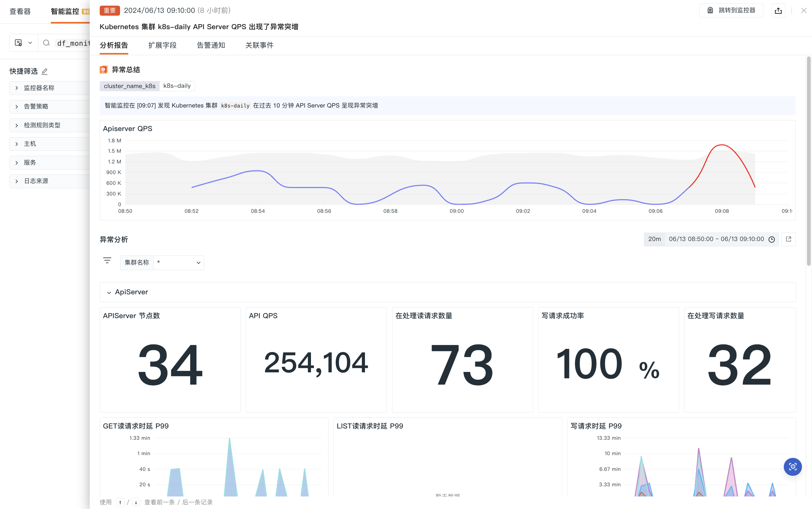Click the edit pencil next to 快捷筛选
812x509 pixels.
[45, 71]
